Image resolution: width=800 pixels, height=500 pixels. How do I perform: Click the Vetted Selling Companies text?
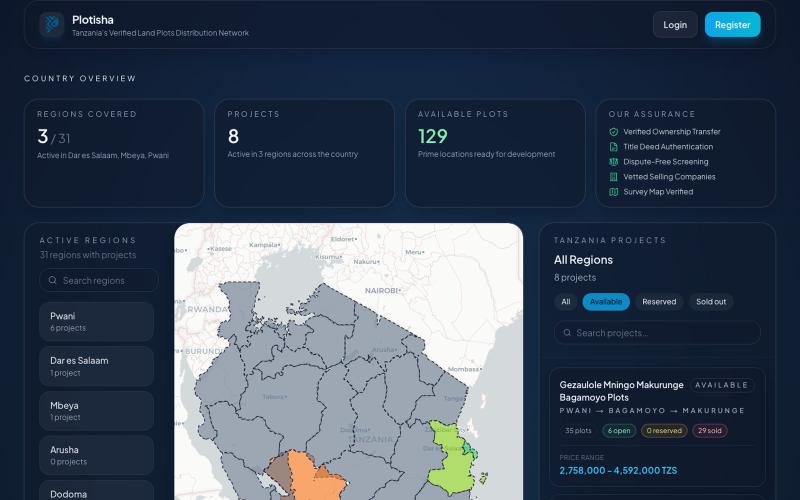click(669, 177)
